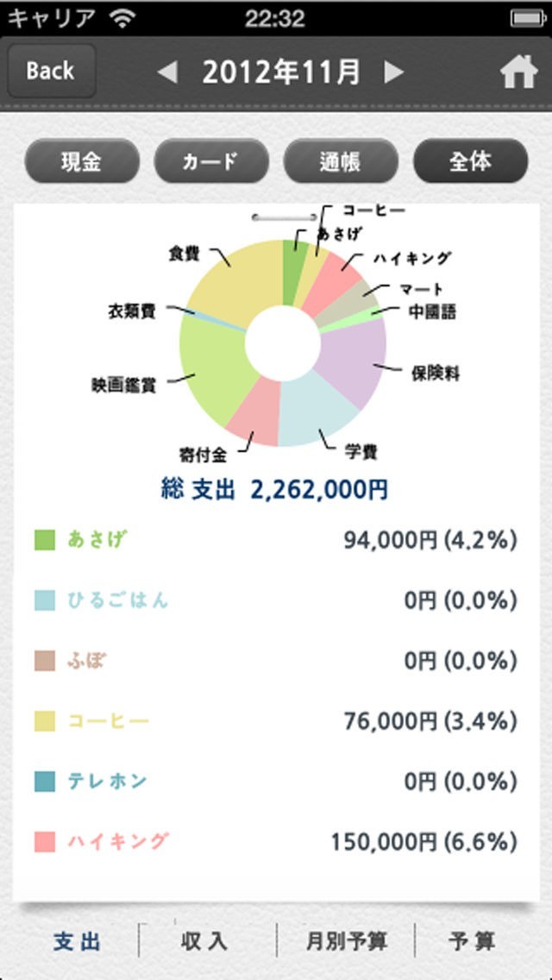Tap the Back button
Image resolution: width=552 pixels, height=980 pixels.
(x=50, y=71)
